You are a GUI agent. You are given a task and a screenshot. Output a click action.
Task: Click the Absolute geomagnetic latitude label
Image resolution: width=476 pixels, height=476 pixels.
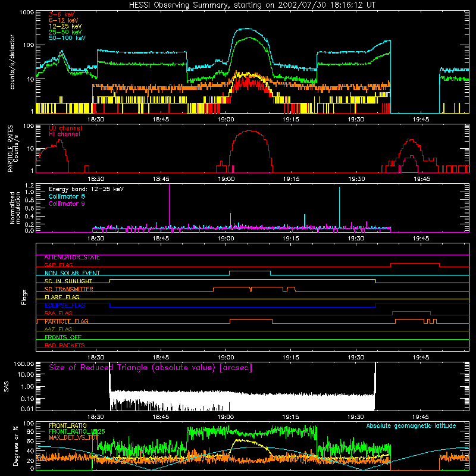click(411, 425)
